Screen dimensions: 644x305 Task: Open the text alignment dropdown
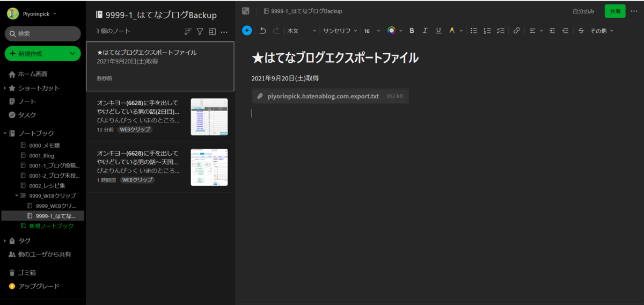click(x=536, y=31)
